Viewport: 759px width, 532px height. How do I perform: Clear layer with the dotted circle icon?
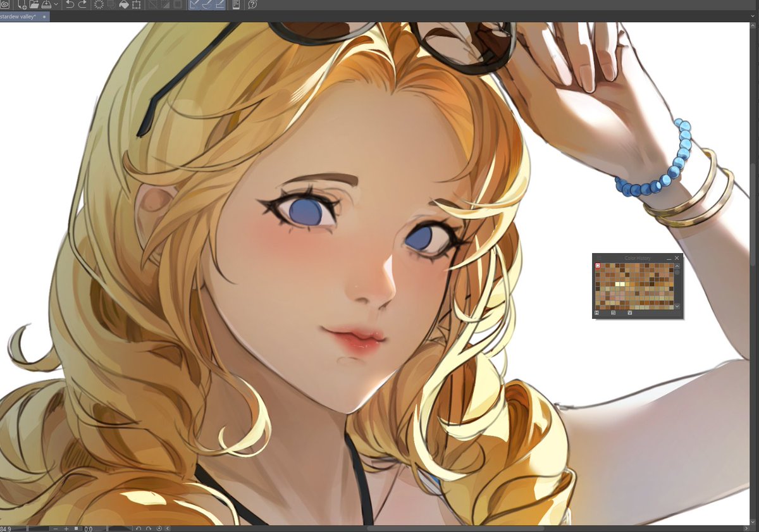click(99, 4)
